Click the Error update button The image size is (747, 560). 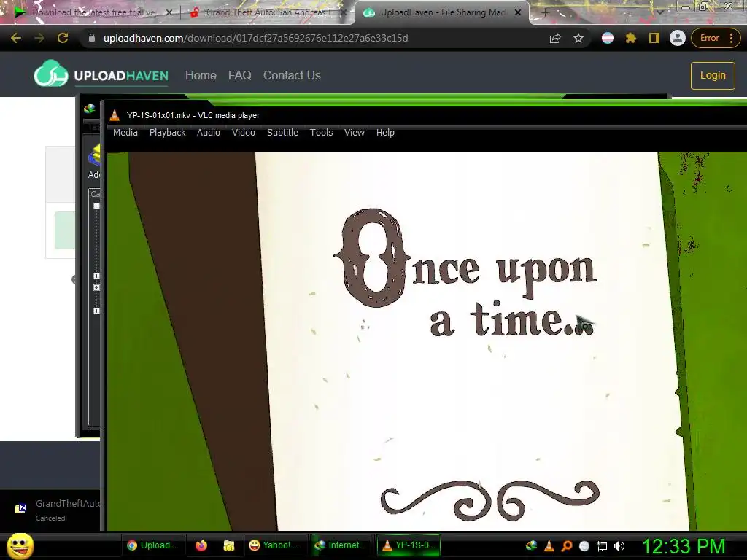[x=714, y=38]
